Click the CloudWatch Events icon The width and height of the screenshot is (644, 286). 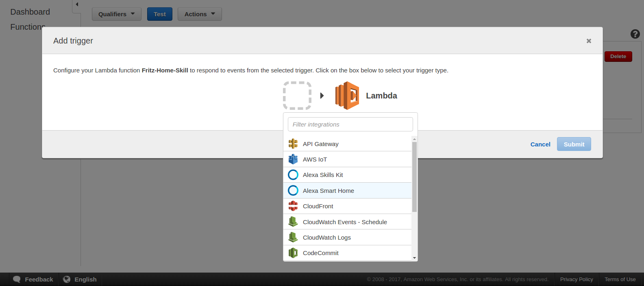coord(293,222)
